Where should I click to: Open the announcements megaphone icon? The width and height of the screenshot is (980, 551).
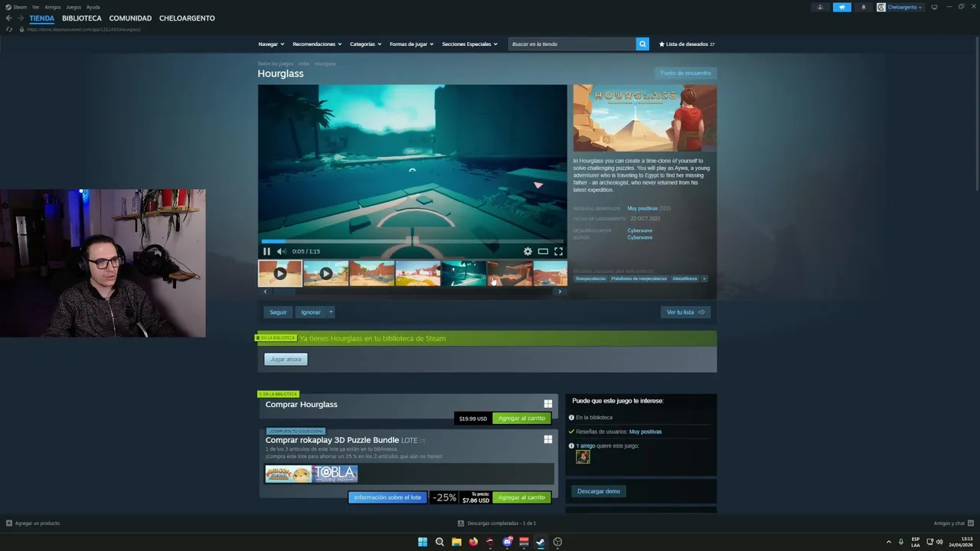pos(841,7)
